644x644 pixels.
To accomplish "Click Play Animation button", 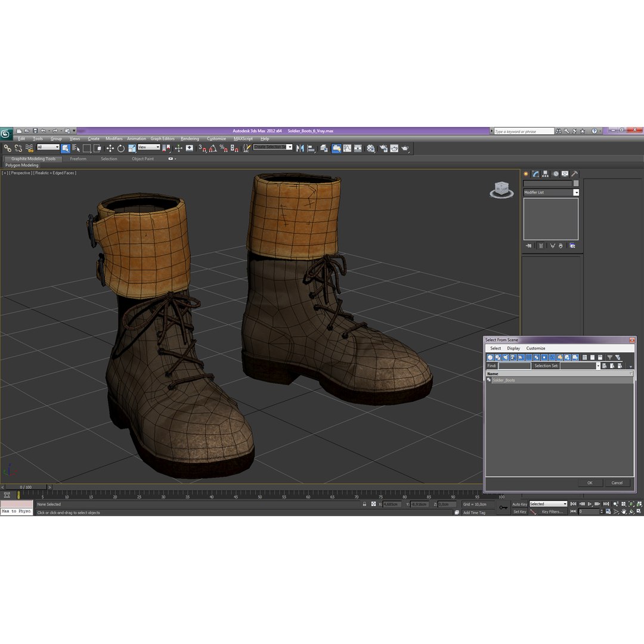I will click(590, 504).
